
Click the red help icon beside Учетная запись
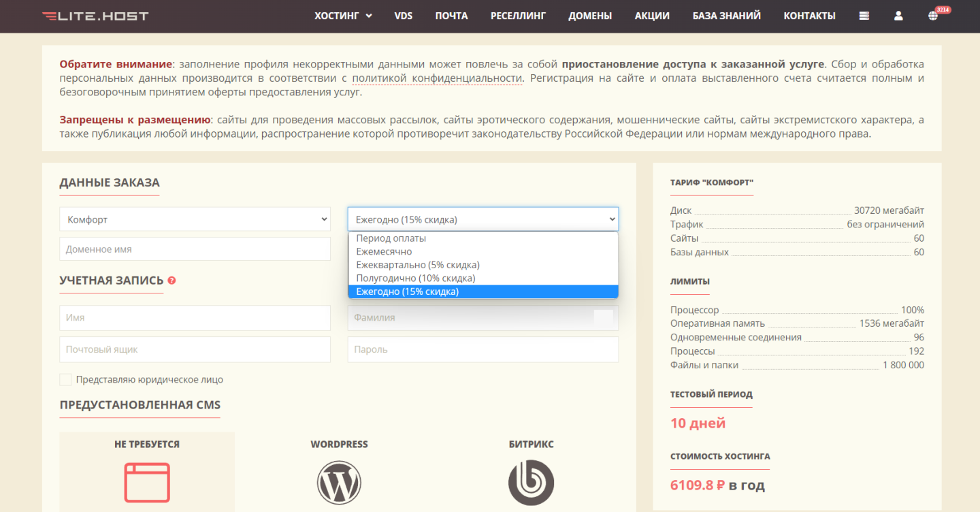pos(171,281)
